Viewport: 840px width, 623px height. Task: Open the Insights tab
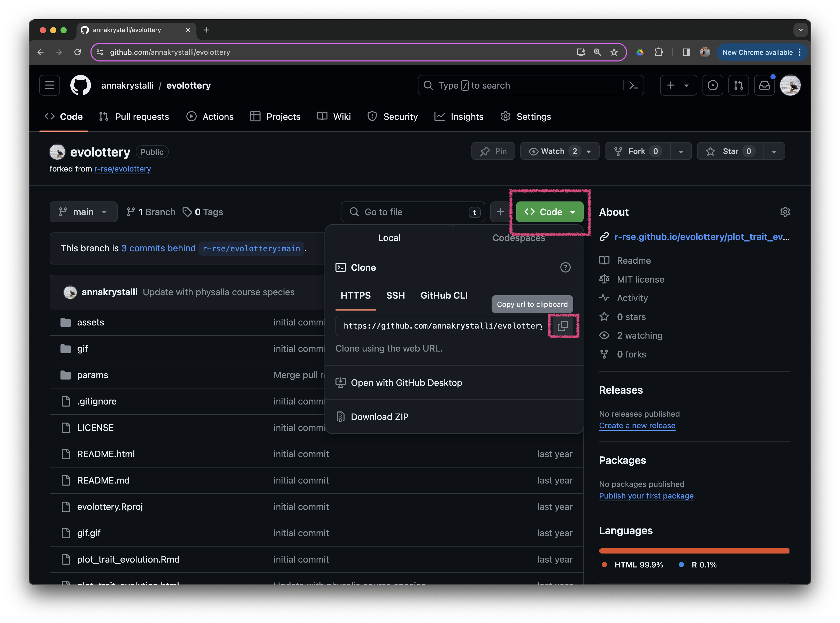pos(459,116)
